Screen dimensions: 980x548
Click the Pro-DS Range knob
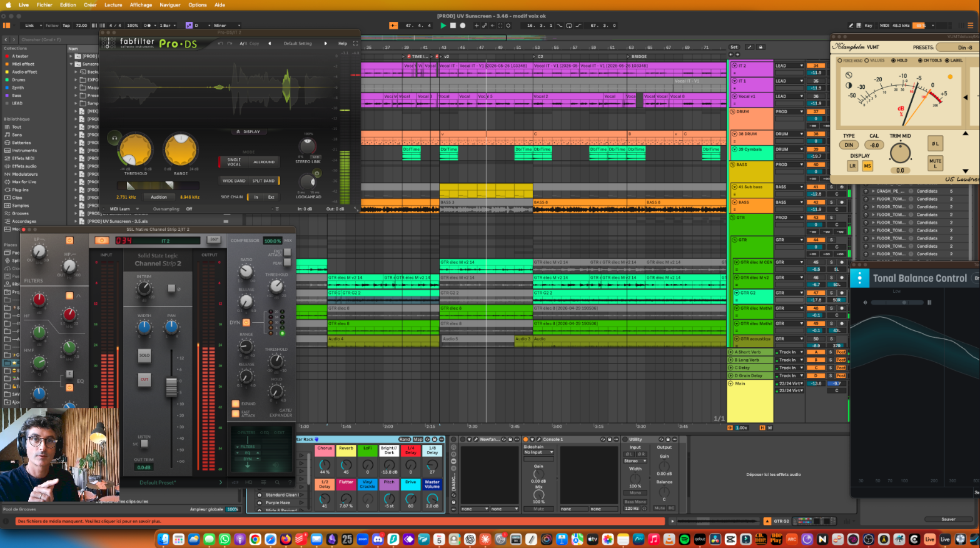tap(180, 150)
